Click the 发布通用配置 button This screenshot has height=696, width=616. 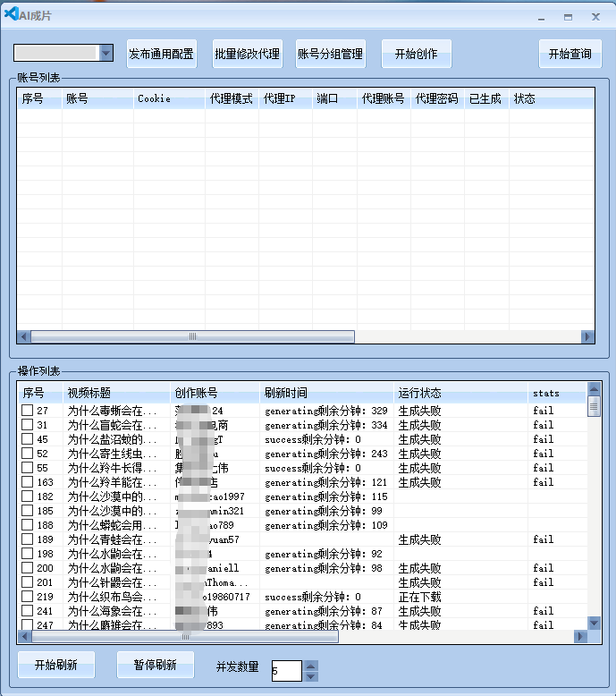click(x=162, y=54)
